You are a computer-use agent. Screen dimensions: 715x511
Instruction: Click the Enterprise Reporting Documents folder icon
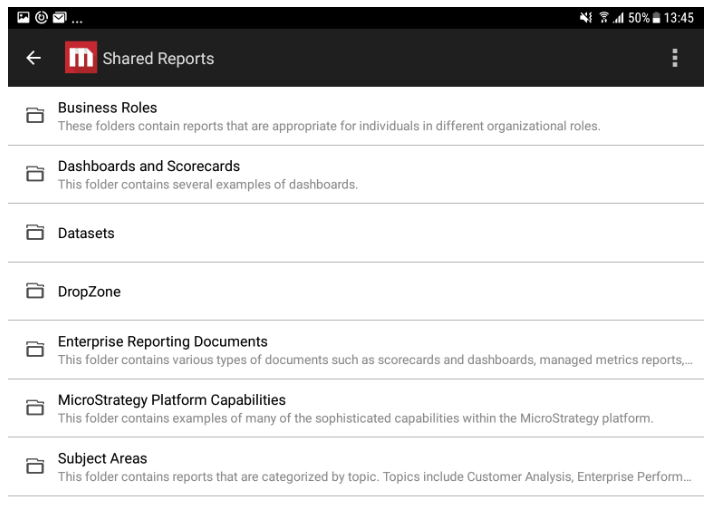(x=35, y=349)
